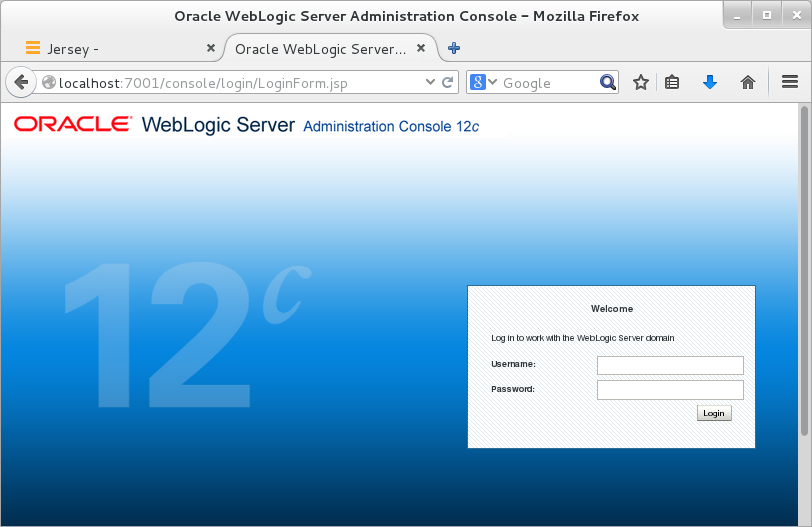Open the Firefox hamburger menu
Image resolution: width=812 pixels, height=527 pixels.
pyautogui.click(x=789, y=82)
